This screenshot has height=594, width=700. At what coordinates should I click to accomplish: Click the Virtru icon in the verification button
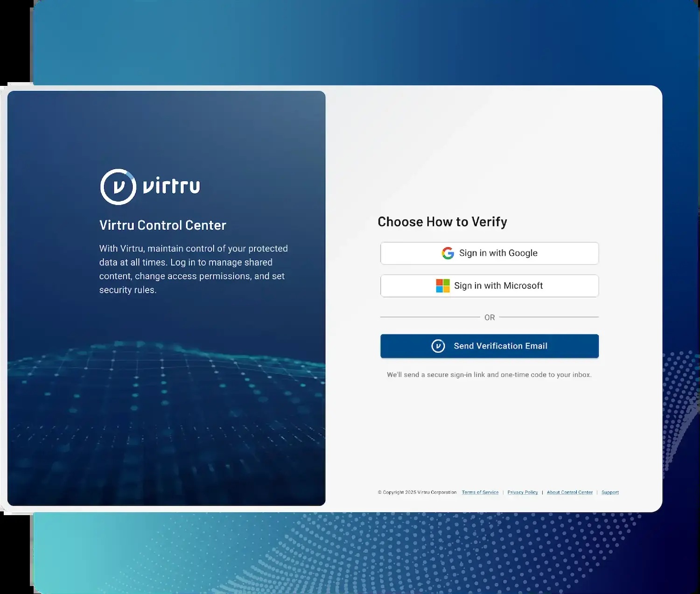tap(438, 346)
